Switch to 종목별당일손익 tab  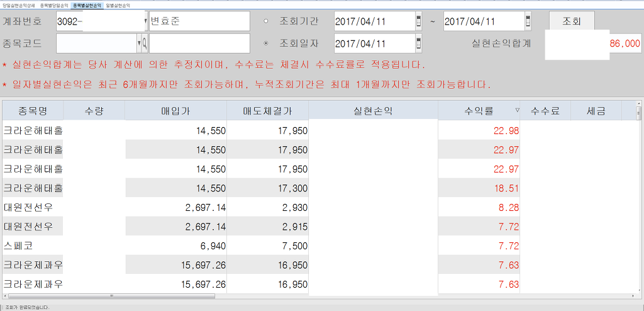point(53,6)
